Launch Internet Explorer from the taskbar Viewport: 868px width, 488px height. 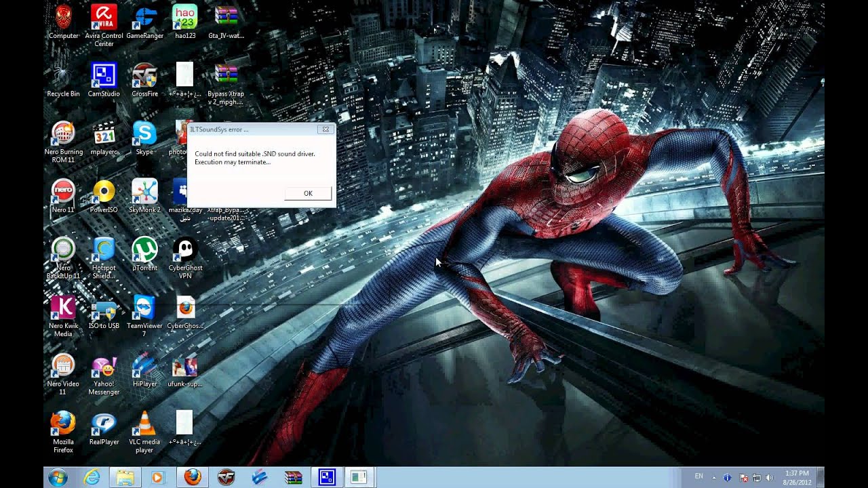[92, 477]
